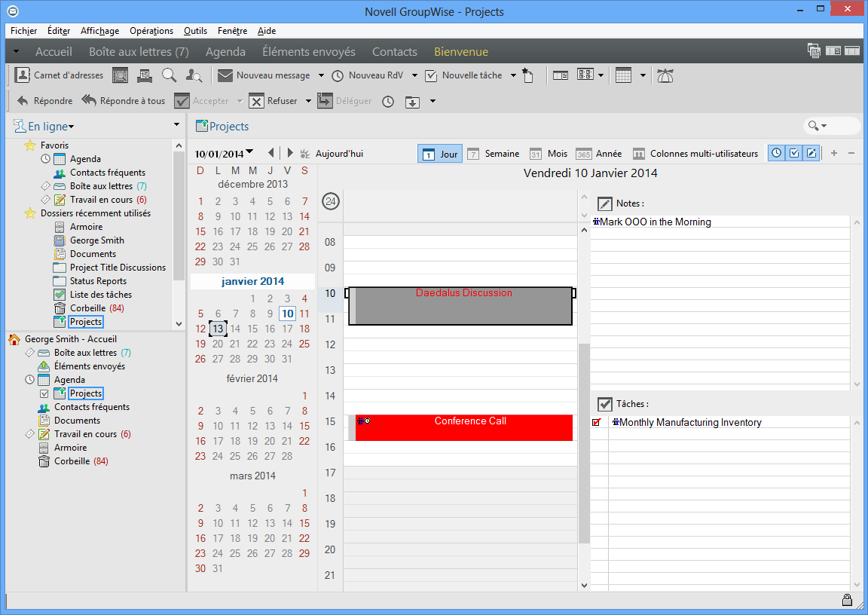
Task: Check off the Monthly Manufacturing Inventory task
Action: click(x=597, y=422)
